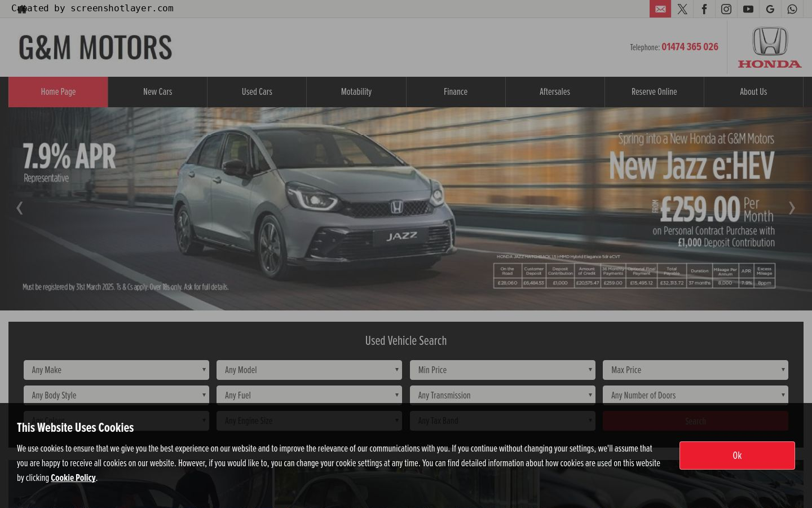Click the '£259.00 Per Month' banner text
Screen dimensions: 812x508
717,209
